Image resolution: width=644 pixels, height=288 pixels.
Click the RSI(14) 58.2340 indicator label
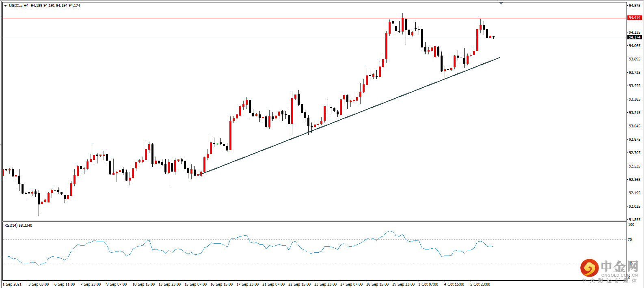18,225
